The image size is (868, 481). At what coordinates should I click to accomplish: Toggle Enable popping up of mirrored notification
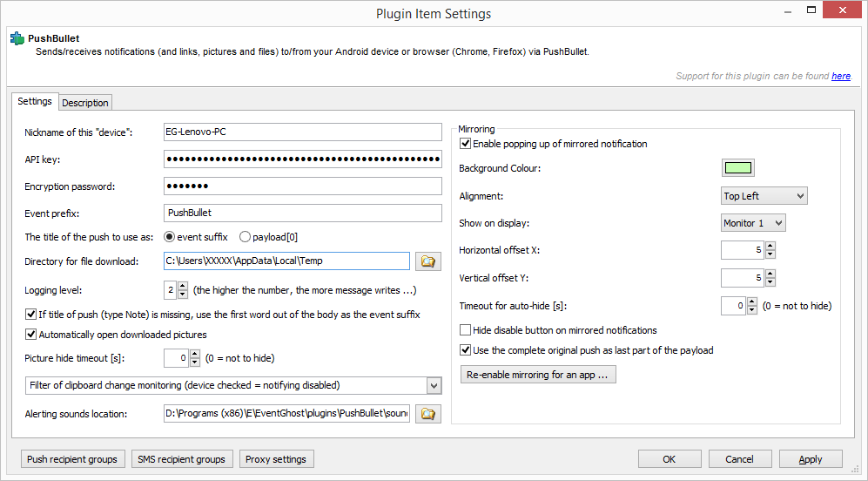465,144
